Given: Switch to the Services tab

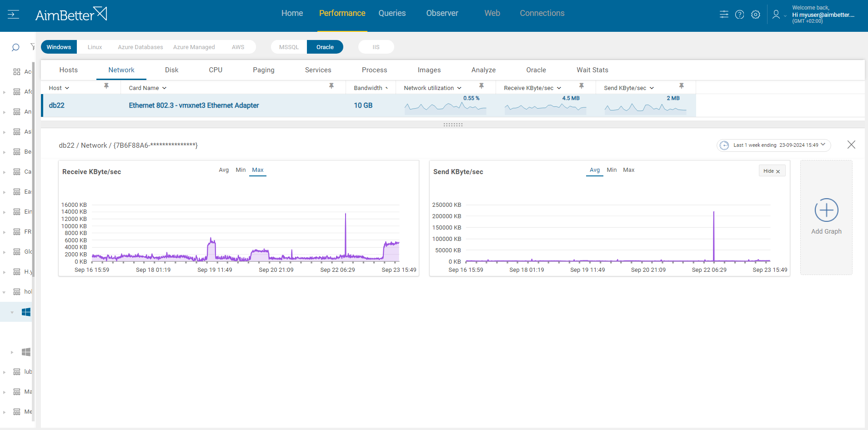Looking at the screenshot, I should pos(318,70).
